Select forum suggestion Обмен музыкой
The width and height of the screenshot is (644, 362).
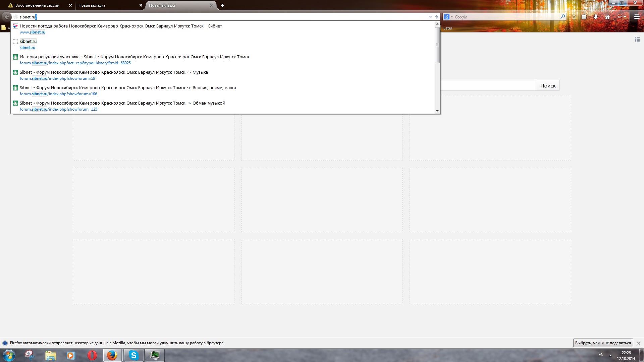coord(223,106)
